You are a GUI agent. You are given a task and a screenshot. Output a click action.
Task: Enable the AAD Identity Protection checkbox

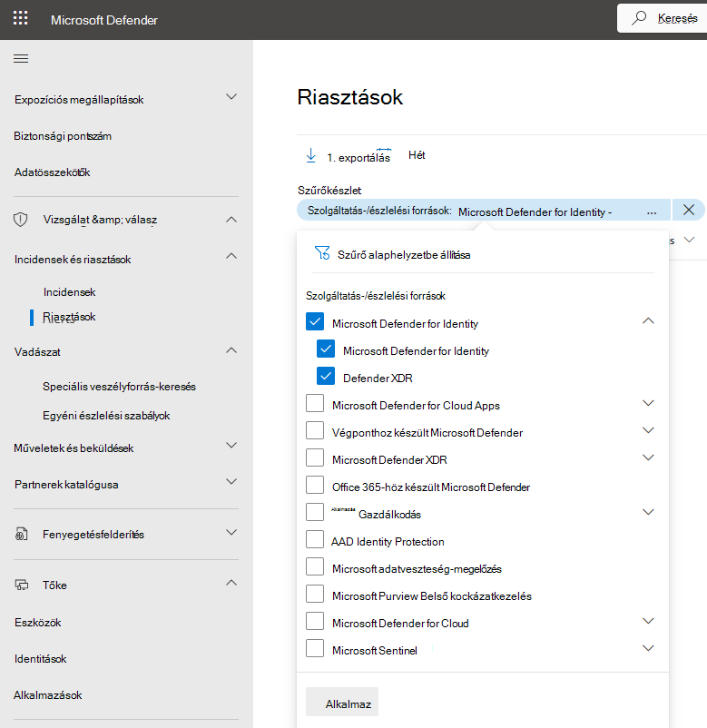[x=315, y=539]
